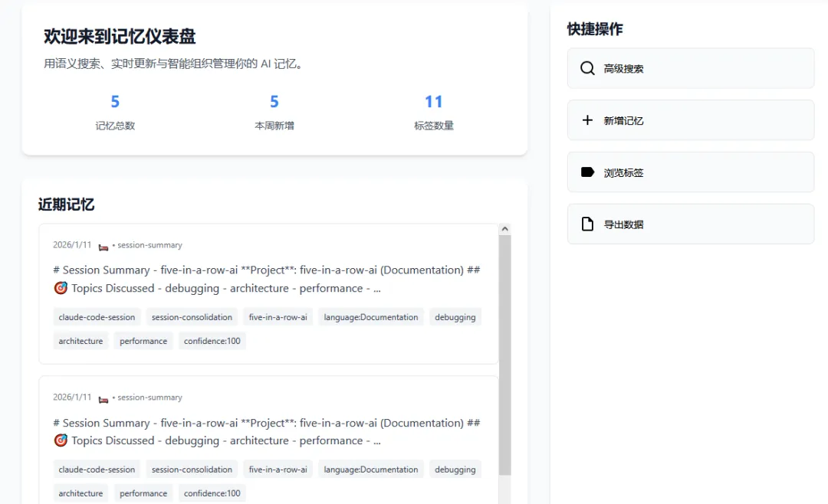Screen dimensions: 828x504
Task: Click the 近期记忆 list scrollbar thumb
Action: (x=504, y=355)
